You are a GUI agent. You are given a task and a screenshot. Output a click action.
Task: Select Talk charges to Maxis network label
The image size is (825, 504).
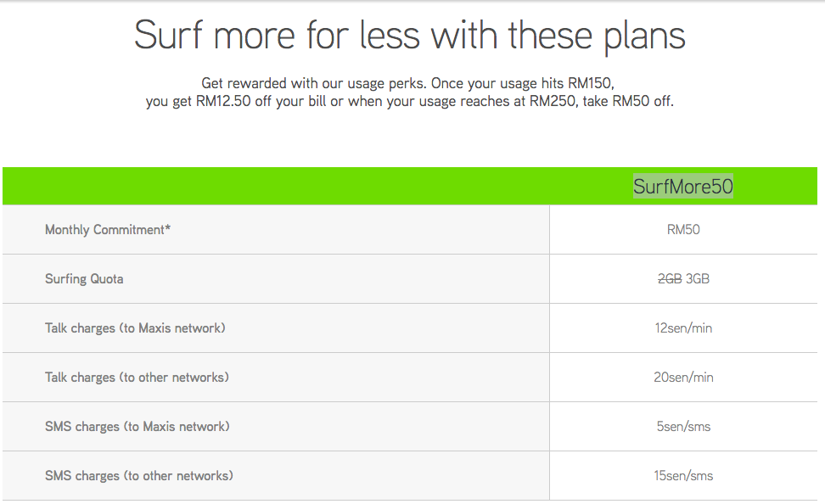point(135,328)
